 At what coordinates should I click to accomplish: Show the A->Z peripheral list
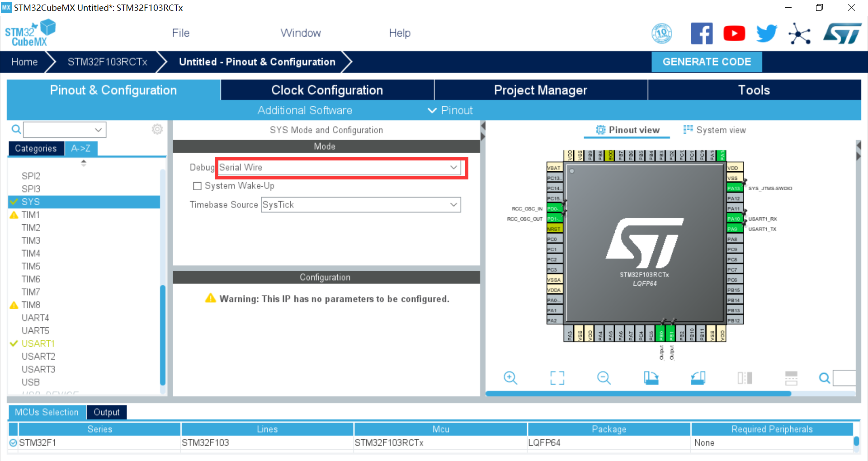point(81,148)
